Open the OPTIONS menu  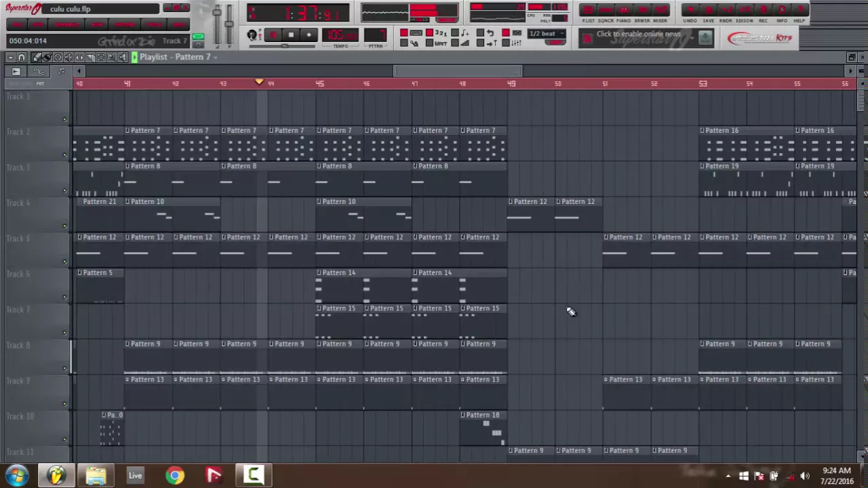pos(125,24)
